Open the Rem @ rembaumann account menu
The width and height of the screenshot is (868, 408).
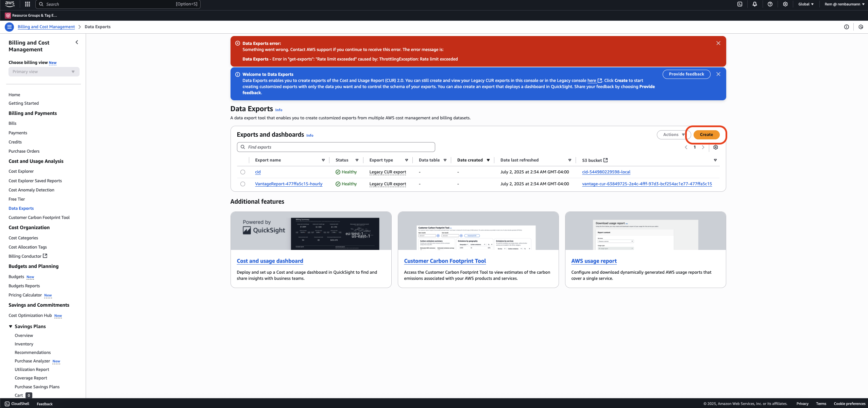(x=845, y=4)
